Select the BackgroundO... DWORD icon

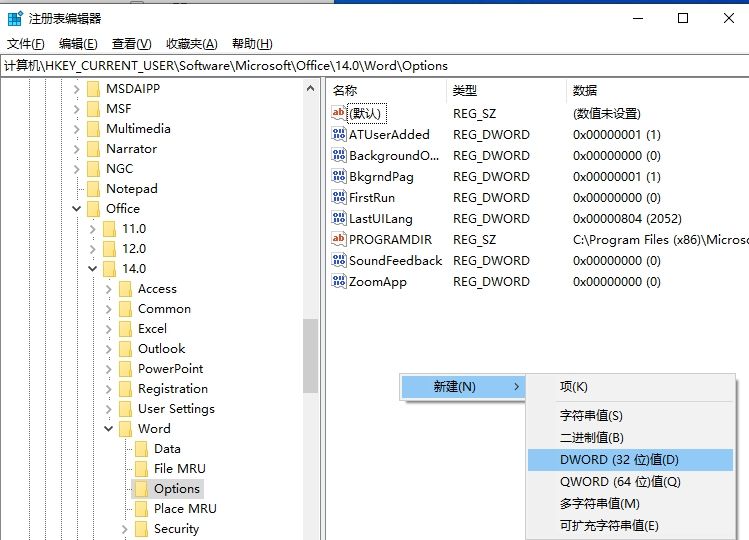(x=339, y=155)
